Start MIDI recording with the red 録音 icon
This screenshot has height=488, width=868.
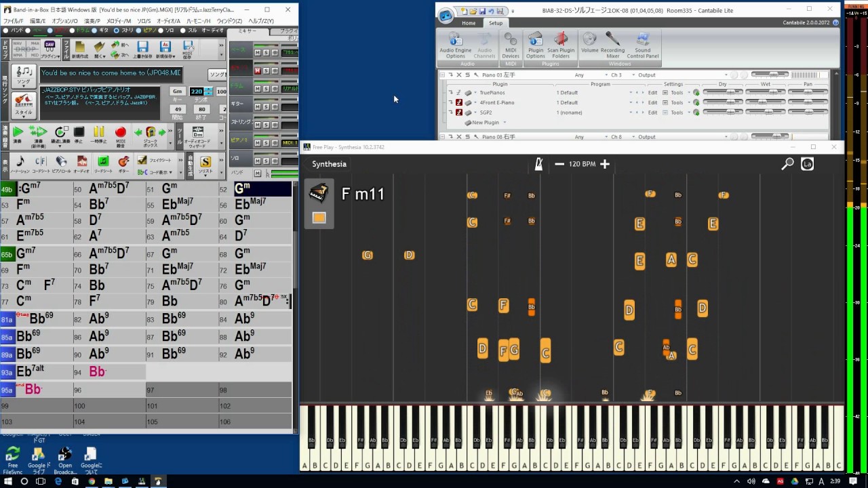tap(121, 132)
